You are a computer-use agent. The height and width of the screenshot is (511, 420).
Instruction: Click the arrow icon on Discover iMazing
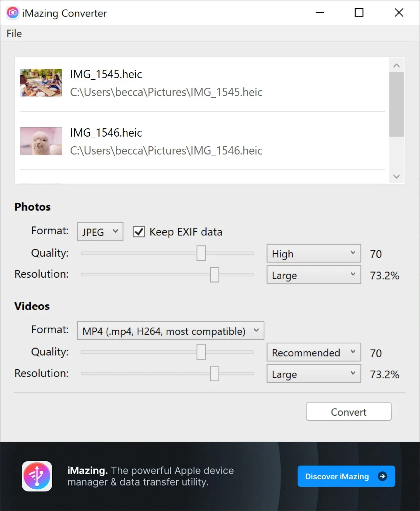tap(382, 476)
